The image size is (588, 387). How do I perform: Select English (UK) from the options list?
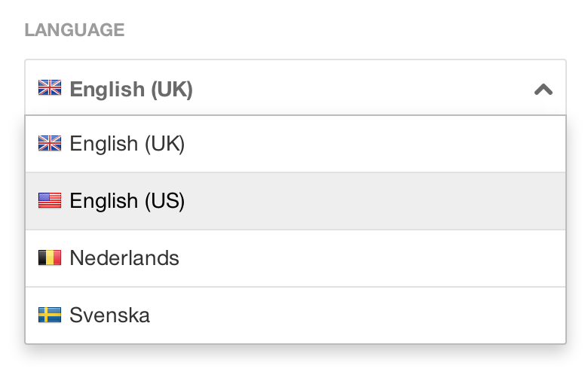127,144
